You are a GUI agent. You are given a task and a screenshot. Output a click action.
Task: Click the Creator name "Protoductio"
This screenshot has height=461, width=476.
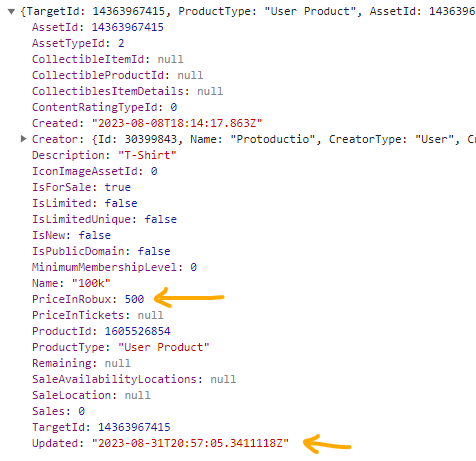(x=273, y=139)
